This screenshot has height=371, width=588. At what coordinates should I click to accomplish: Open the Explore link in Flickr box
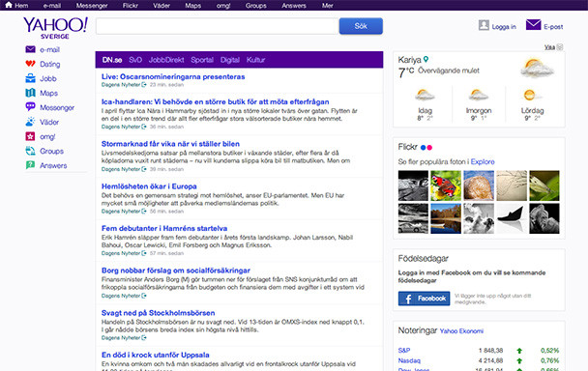(483, 161)
